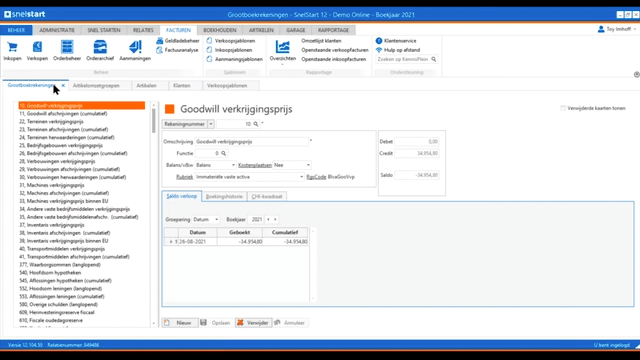Click the Toy Imhoff user icon

[601, 29]
